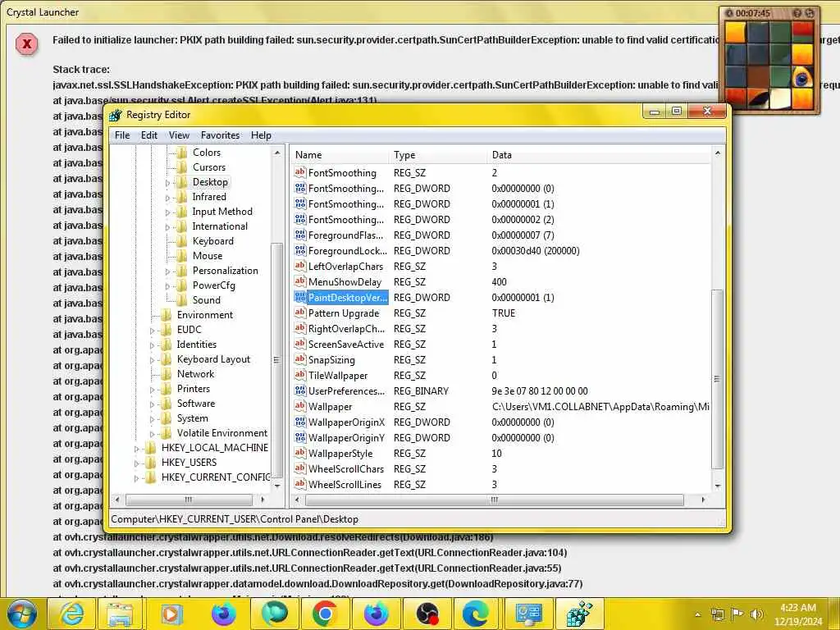Click the picture puzzle gadget tile with bird eye
Viewport: 840px width, 630px height.
[x=803, y=79]
